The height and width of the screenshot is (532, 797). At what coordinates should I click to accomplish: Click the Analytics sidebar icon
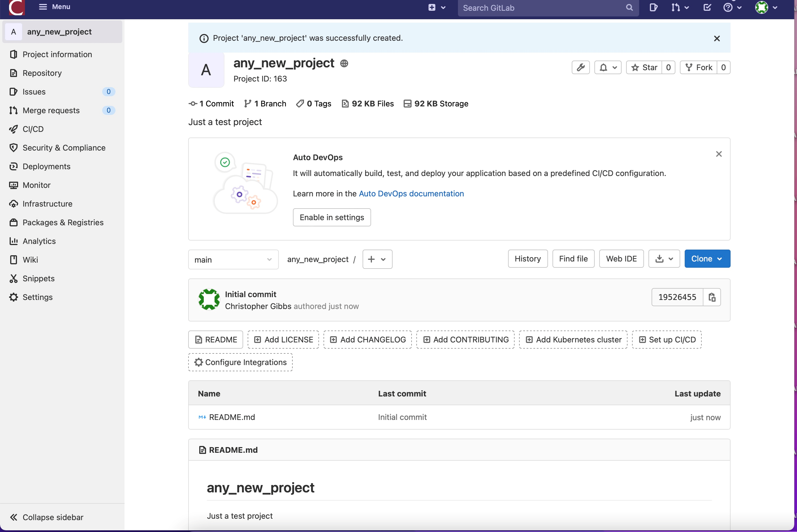[x=14, y=241]
